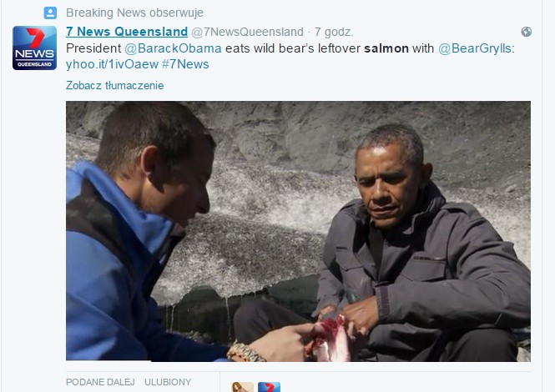The image size is (555, 392).
Task: Open the 7 News Queensland profile avatar
Action: (x=35, y=48)
